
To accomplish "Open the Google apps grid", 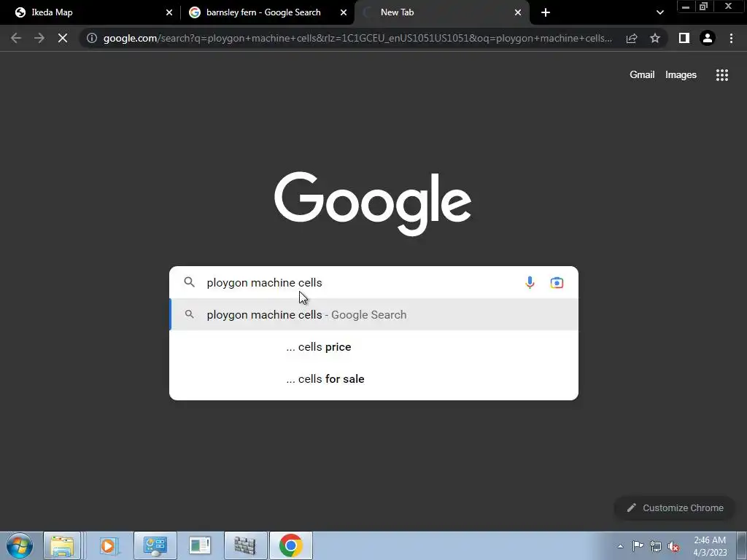I will coord(721,75).
